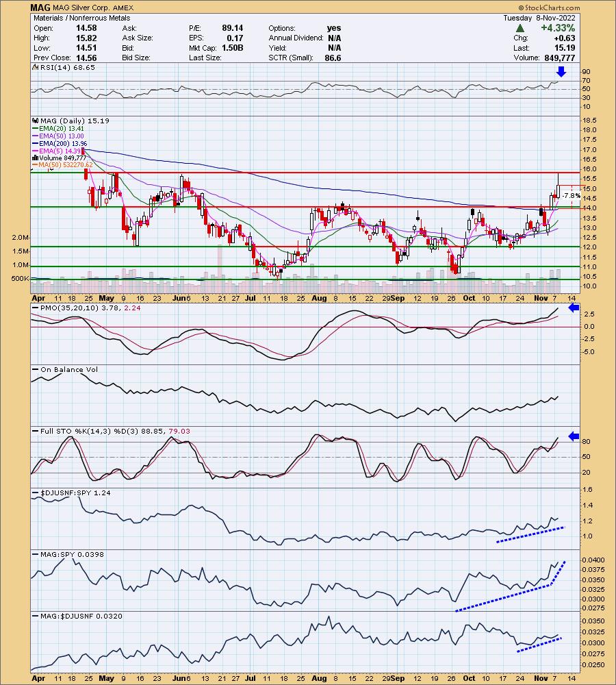Click the MA(50) 532270.62 volume average legend
616x685 pixels.
[x=62, y=164]
